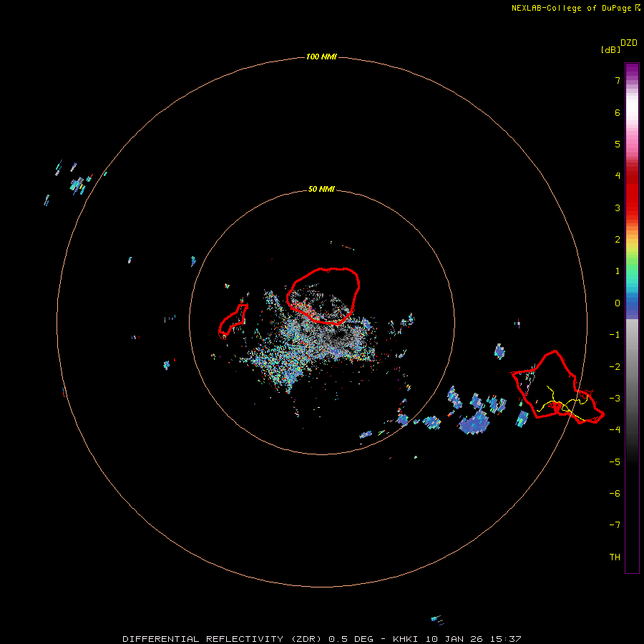This screenshot has height=644, width=644.
Task: Click the small red island outline west of center
Action: coord(233,321)
